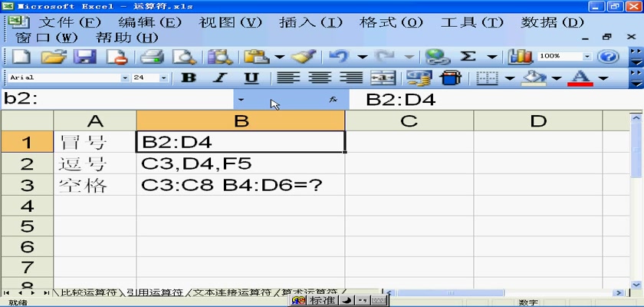Open Print Preview icon
Image resolution: width=644 pixels, height=307 pixels.
[x=184, y=57]
